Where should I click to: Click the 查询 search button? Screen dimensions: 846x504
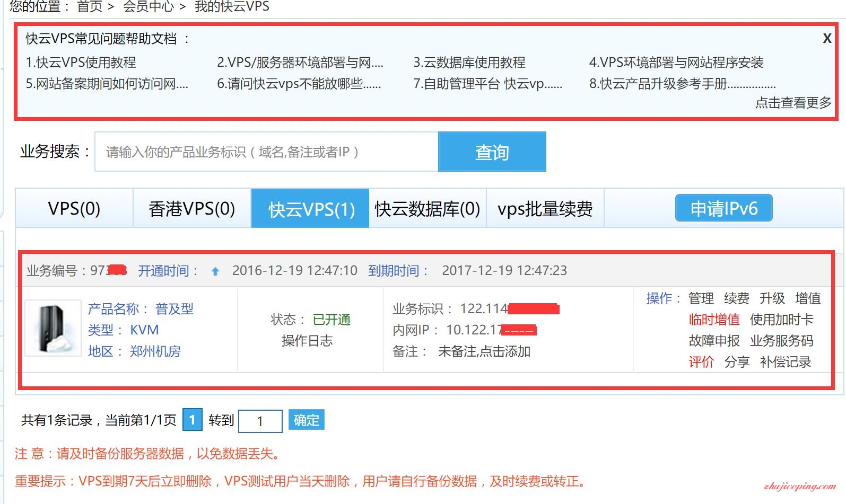click(492, 152)
